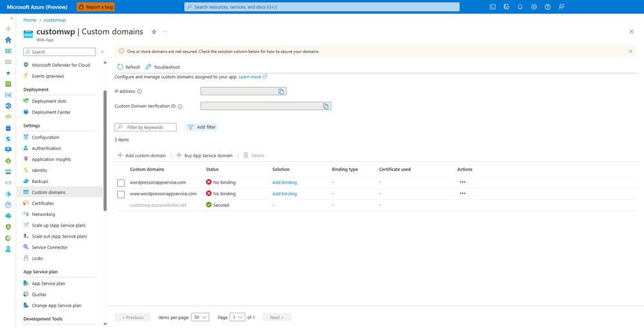Click the Create a resource plus icon
644x328 pixels.
click(8, 29)
